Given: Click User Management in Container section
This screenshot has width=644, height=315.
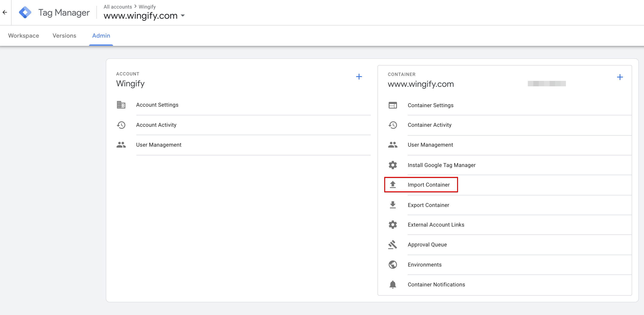Looking at the screenshot, I should click(430, 144).
